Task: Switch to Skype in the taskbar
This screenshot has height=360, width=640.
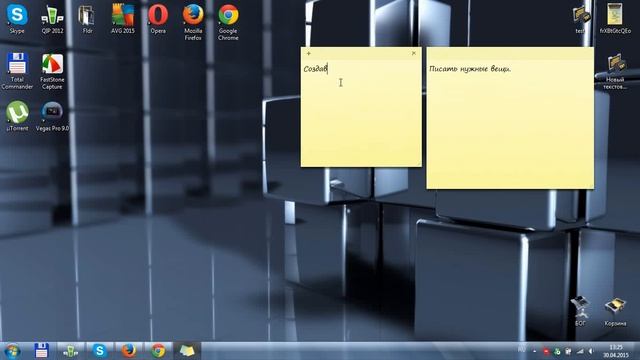Action: click(x=100, y=351)
